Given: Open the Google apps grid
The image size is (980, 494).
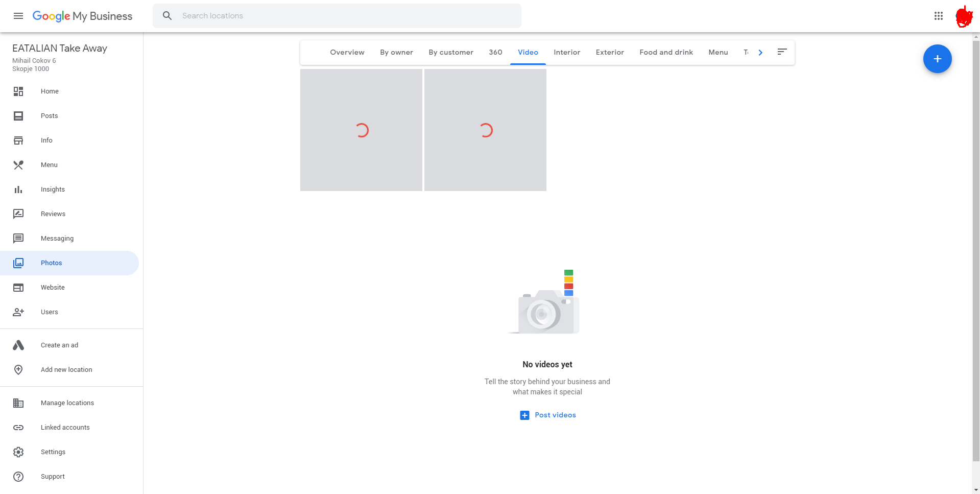Looking at the screenshot, I should (939, 16).
